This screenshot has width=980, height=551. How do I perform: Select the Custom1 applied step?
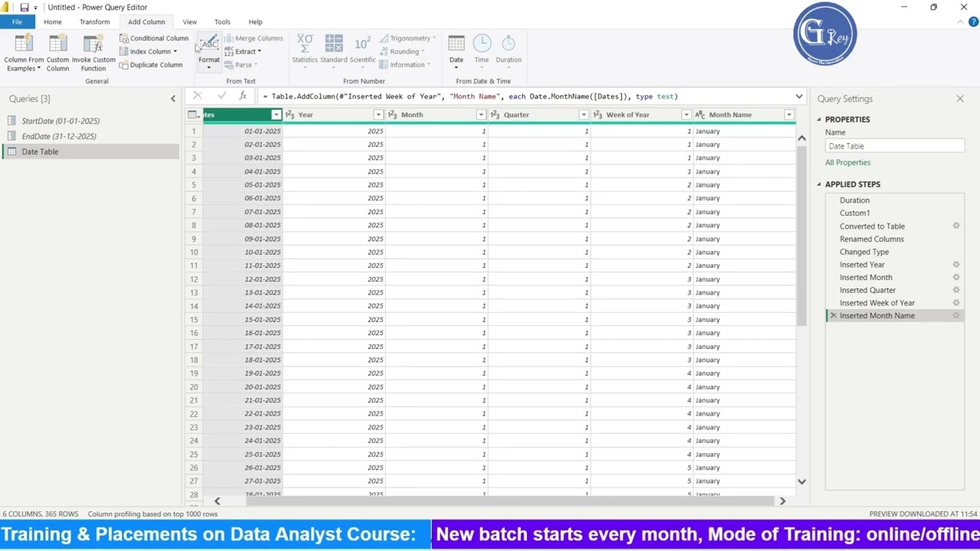coord(854,213)
